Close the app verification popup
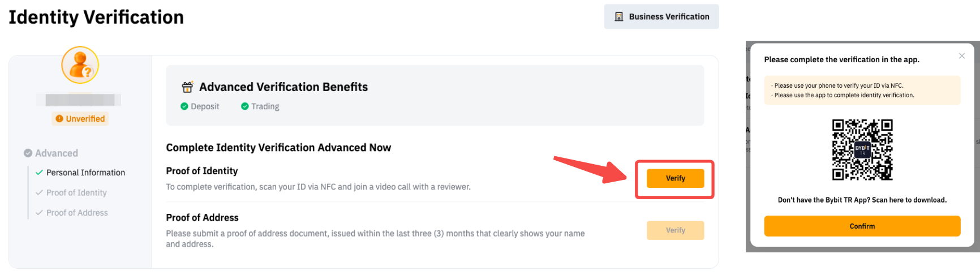This screenshot has height=275, width=980. [962, 56]
